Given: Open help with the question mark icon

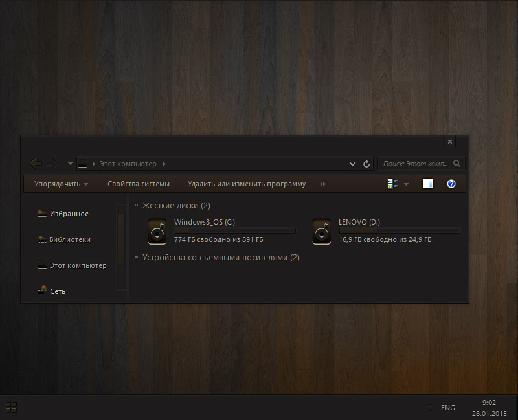Looking at the screenshot, I should (451, 184).
